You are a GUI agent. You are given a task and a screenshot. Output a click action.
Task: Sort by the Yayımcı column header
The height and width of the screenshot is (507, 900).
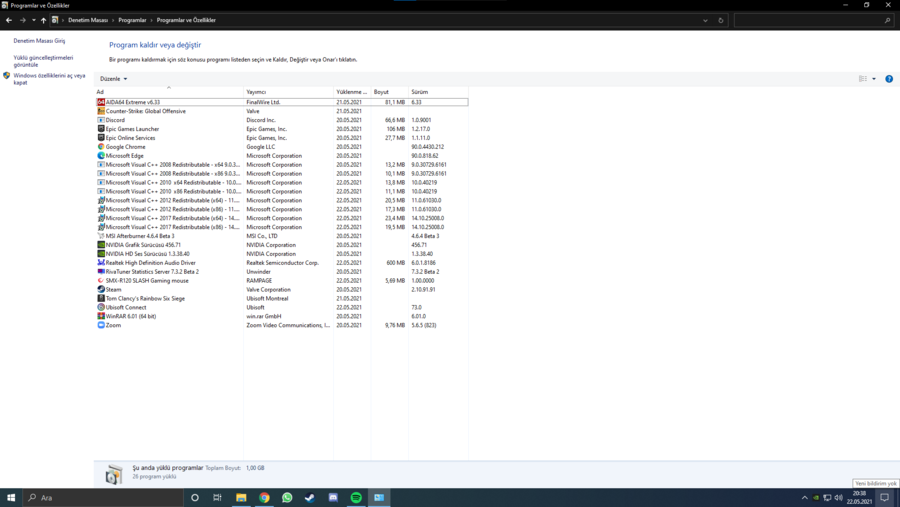pos(288,92)
